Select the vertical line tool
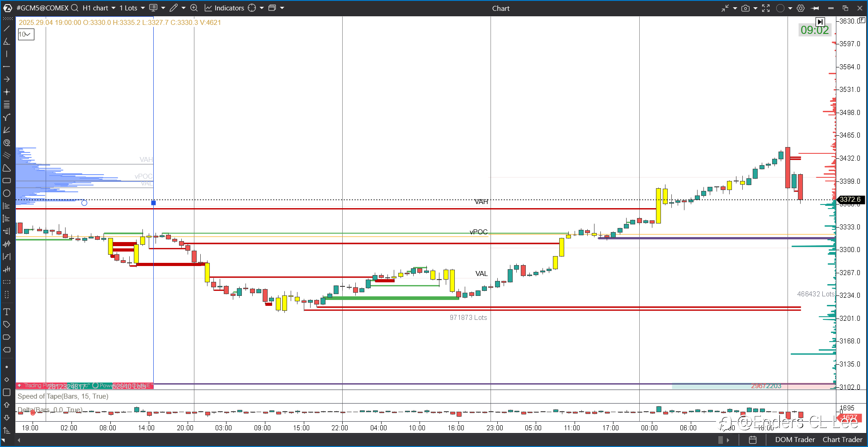868x447 pixels. point(6,54)
